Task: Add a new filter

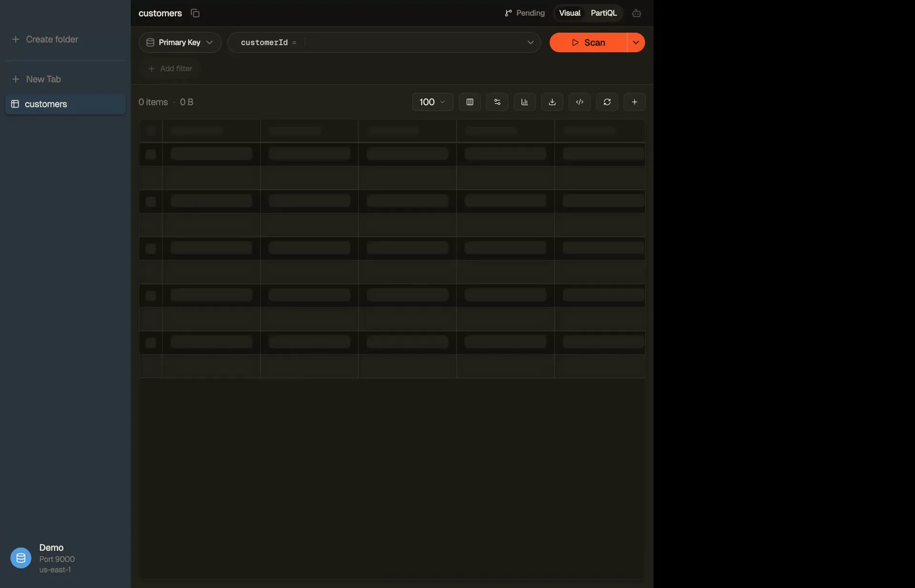Action: coord(170,69)
